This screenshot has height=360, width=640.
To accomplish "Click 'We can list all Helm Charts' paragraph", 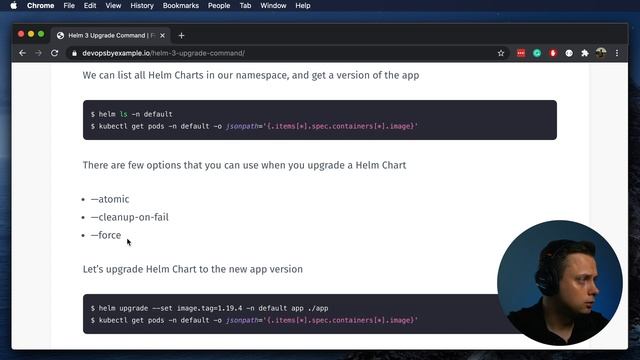I will pos(251,76).
